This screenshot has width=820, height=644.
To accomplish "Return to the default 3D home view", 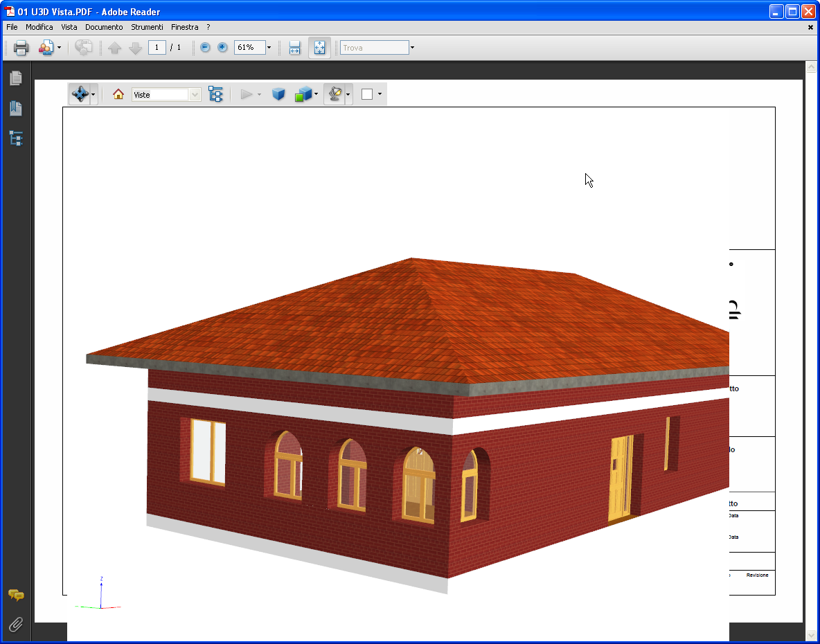I will pos(118,94).
